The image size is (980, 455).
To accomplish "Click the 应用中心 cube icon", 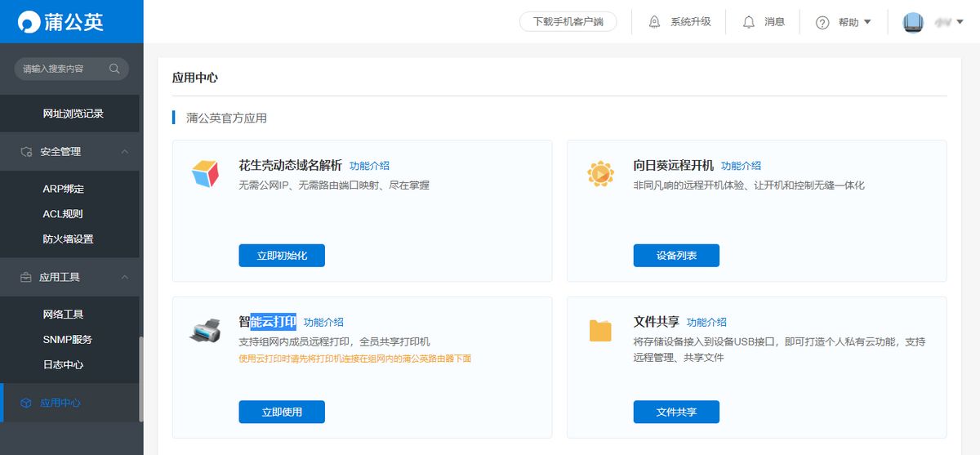I will 25,403.
